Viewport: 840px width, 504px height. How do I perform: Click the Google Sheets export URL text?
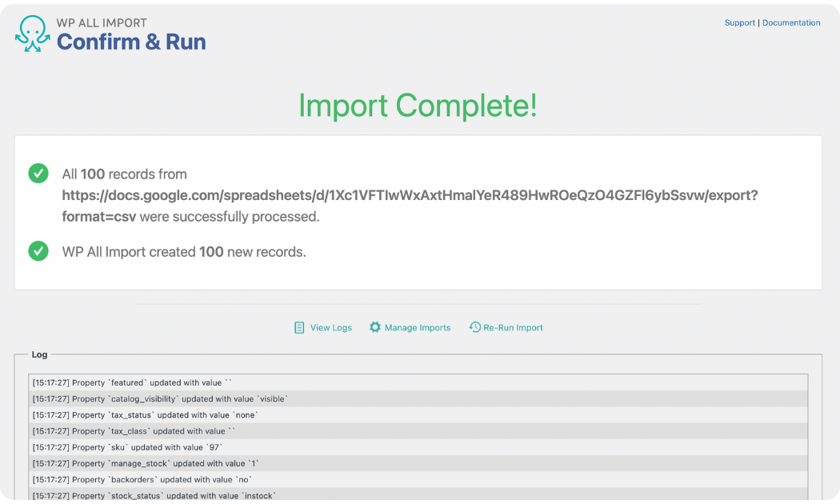coord(410,195)
